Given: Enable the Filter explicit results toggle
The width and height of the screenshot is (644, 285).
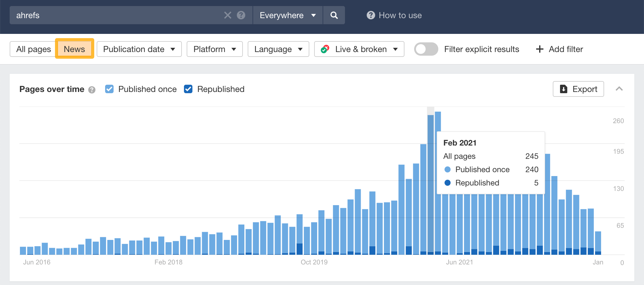Looking at the screenshot, I should click(426, 49).
